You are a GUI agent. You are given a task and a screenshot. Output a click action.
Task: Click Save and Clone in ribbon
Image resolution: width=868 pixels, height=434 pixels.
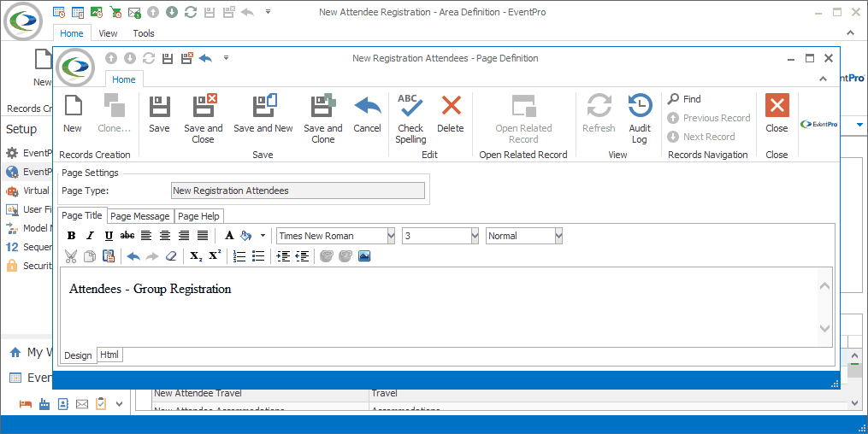[323, 119]
